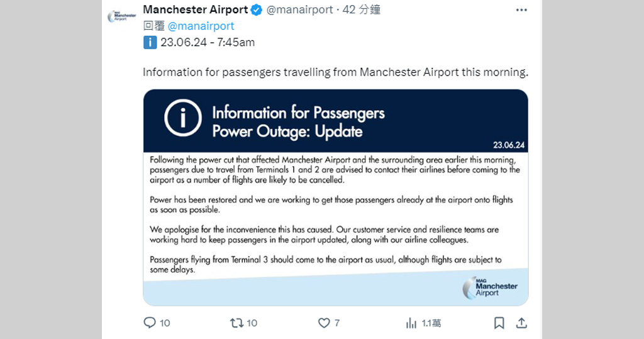Click the blue verified badge
The width and height of the screenshot is (644, 339).
click(x=257, y=10)
